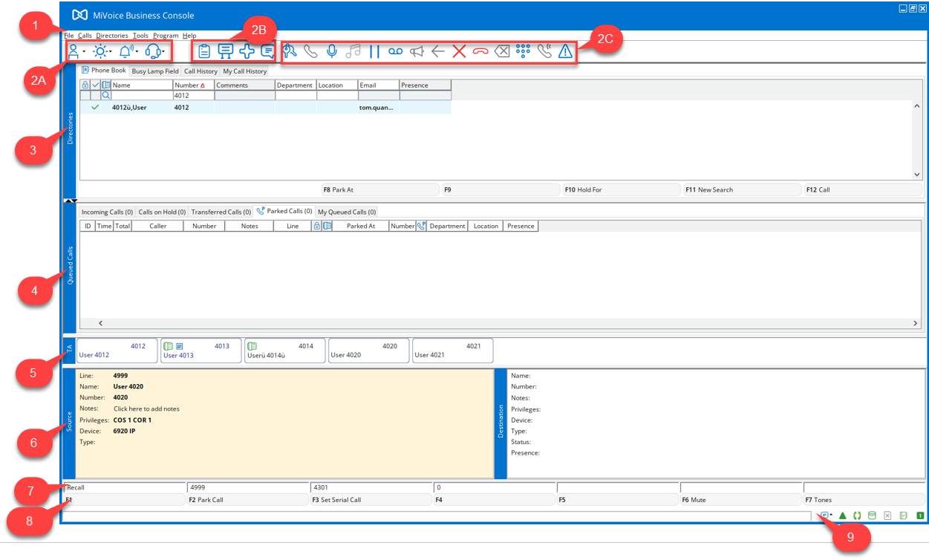The width and height of the screenshot is (929, 560).
Task: Click the message chat bubble toolbar icon
Action: (267, 51)
